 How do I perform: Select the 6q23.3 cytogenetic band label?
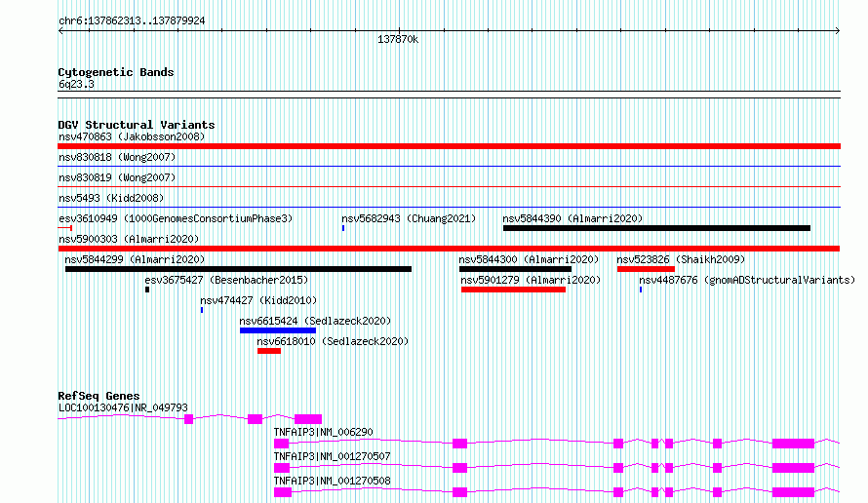click(76, 84)
